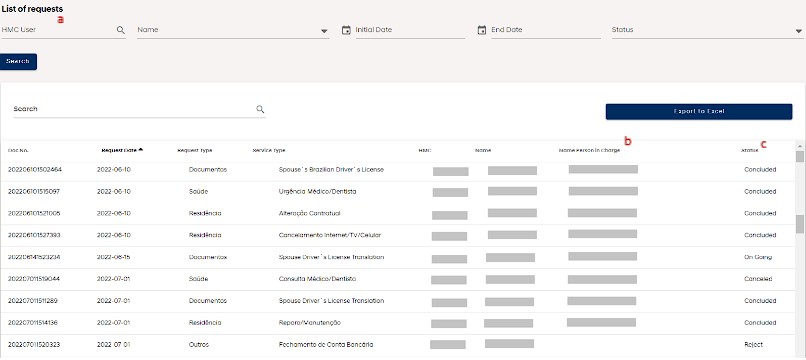Sort by the Status column header
Image resolution: width=806 pixels, height=360 pixels.
pos(749,151)
